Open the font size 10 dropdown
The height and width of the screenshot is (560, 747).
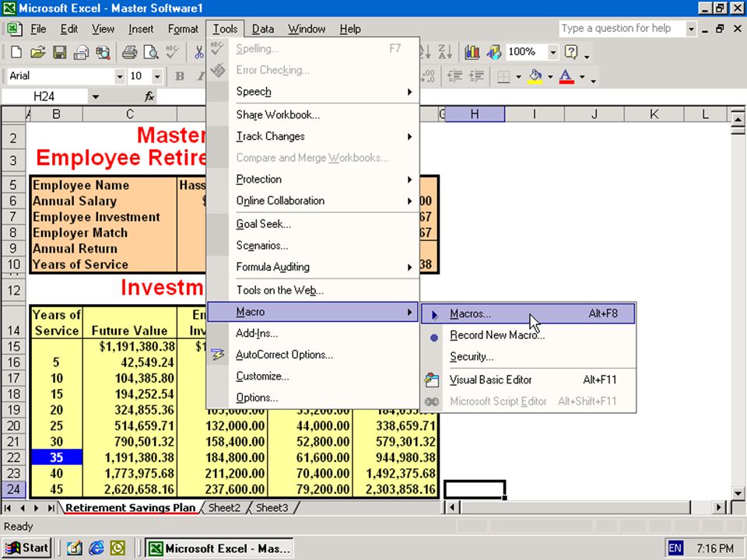tap(156, 76)
